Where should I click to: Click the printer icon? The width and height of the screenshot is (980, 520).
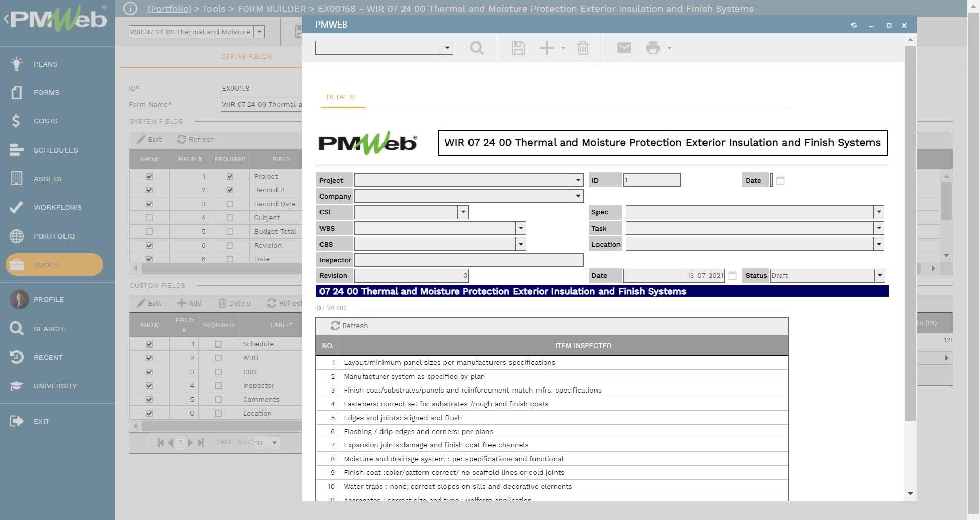click(653, 48)
